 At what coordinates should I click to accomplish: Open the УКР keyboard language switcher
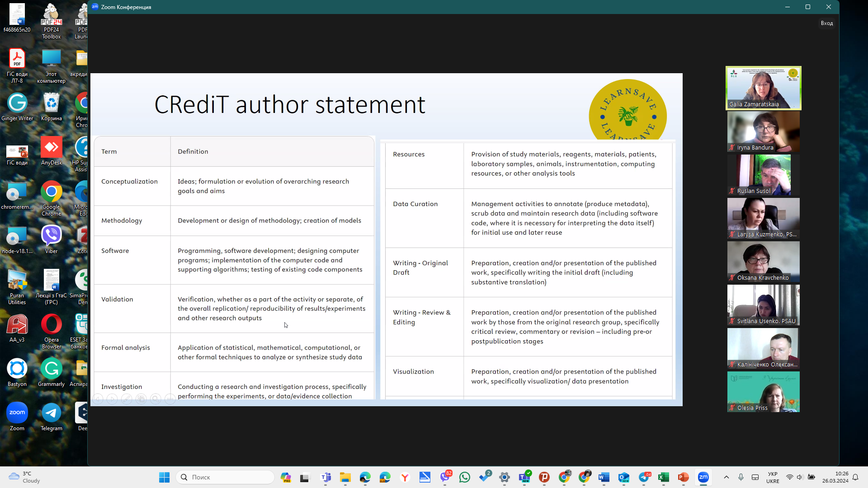[772, 477]
